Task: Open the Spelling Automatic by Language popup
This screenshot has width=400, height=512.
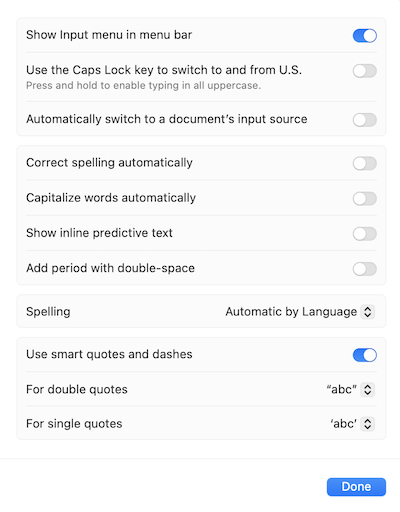Action: 300,312
